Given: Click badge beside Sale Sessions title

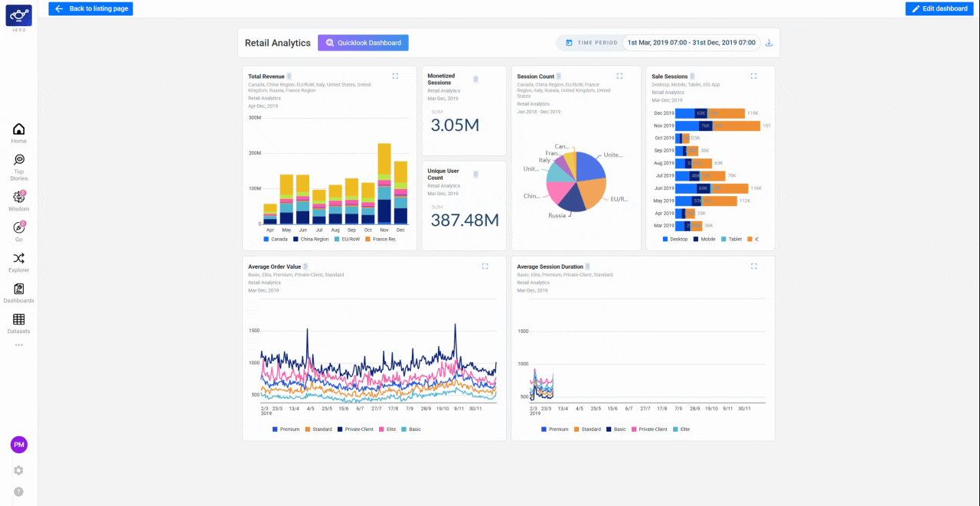Looking at the screenshot, I should [x=692, y=77].
